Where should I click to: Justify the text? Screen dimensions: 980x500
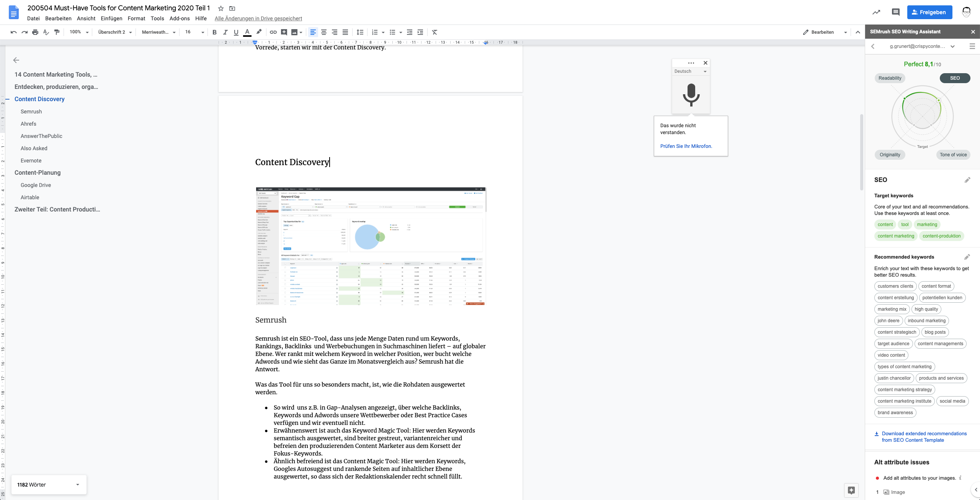pyautogui.click(x=345, y=32)
